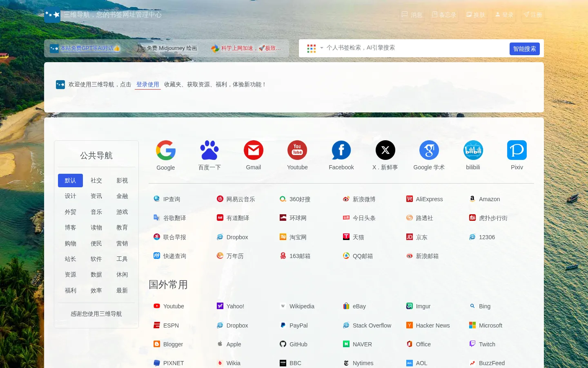Screen dimensions: 588x368
Task: Open the 免费 Midjourney 绘画 link
Action: tap(167, 48)
